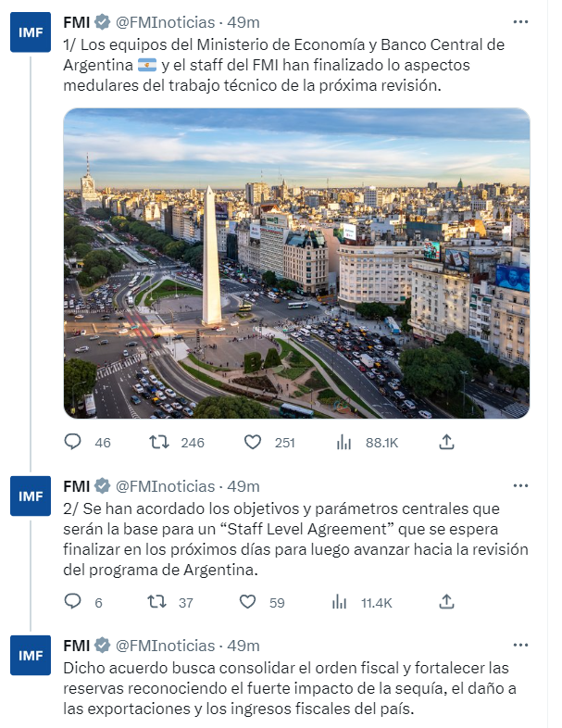Retweet the first tweet with 246 retweets
The height and width of the screenshot is (728, 562).
coord(159,442)
